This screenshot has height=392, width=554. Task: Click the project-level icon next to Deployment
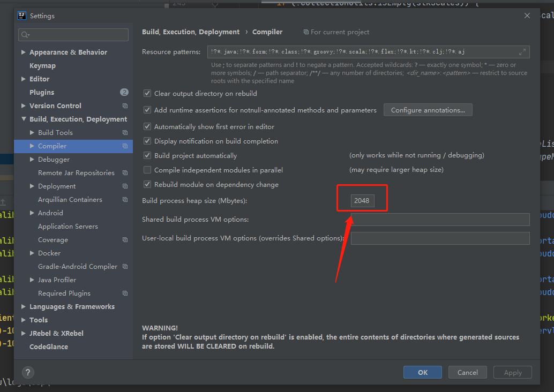125,186
